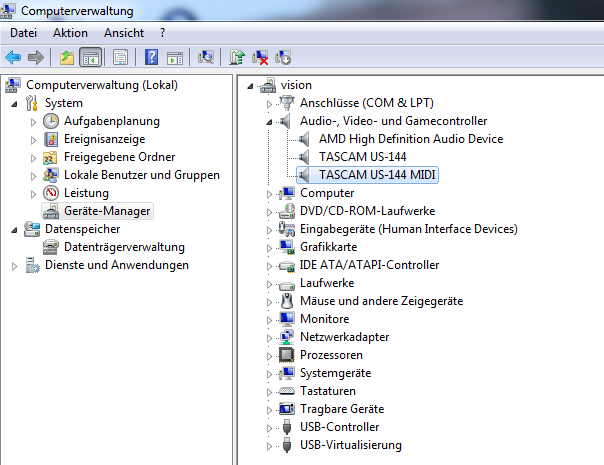This screenshot has width=604, height=465.
Task: Click the Uninstall device icon with red X
Action: pos(260,57)
